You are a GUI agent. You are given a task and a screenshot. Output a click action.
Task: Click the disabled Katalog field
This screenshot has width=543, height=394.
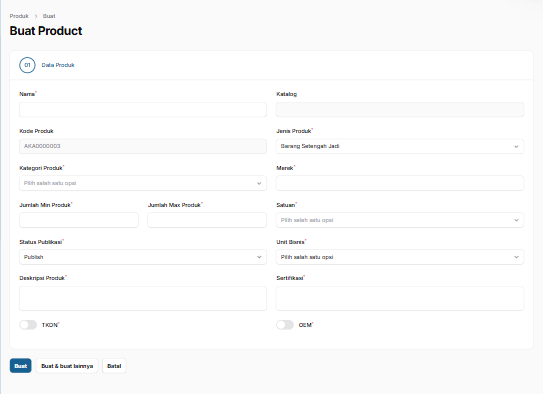click(400, 109)
